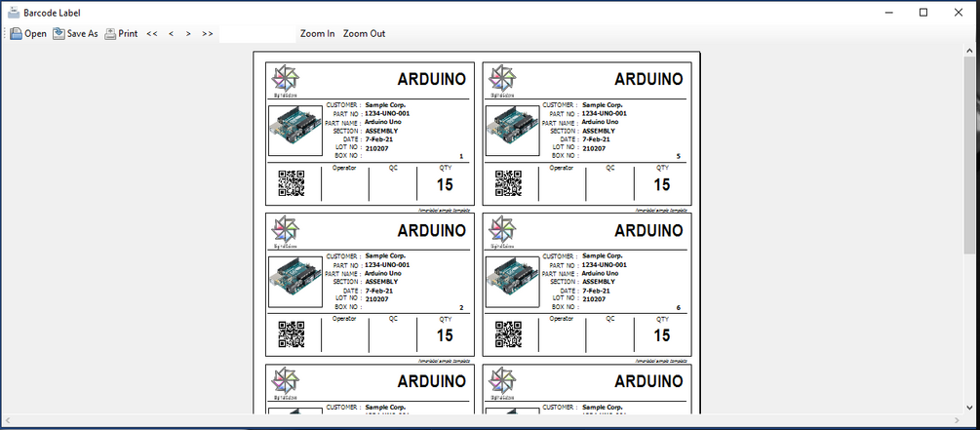Viewport: 980px width, 430px height.
Task: Click the vertical scrollbar down arrow
Action: (x=969, y=407)
